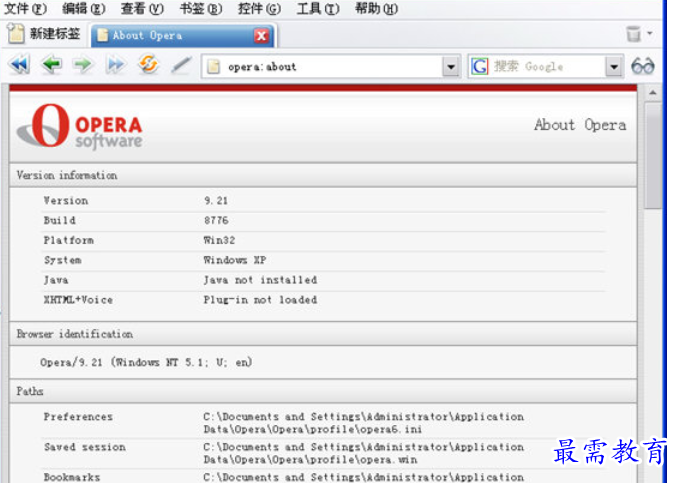Open the 编辑(E) menu

(84, 8)
